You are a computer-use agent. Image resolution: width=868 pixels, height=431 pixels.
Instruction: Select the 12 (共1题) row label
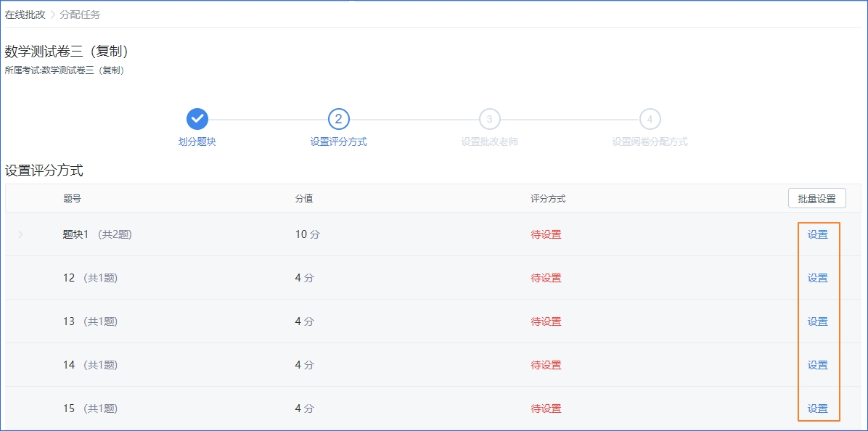click(x=90, y=278)
